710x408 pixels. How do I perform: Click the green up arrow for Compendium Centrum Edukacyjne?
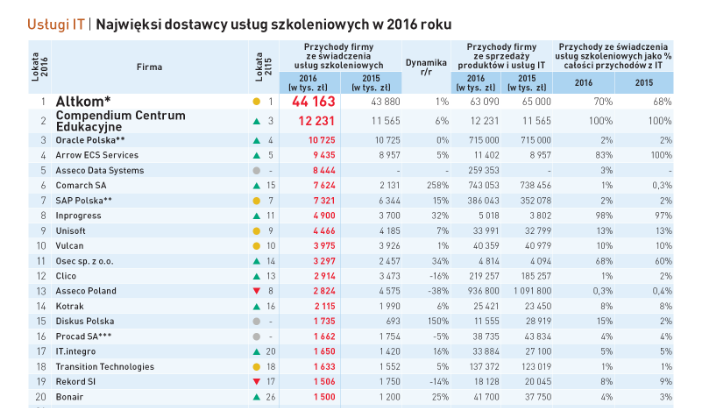point(257,121)
